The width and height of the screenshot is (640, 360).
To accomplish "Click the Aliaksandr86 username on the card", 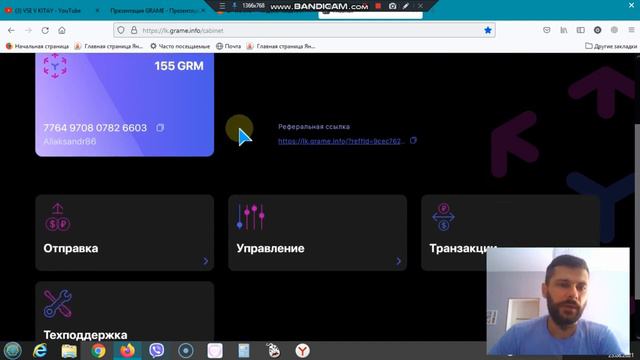I will (x=70, y=141).
